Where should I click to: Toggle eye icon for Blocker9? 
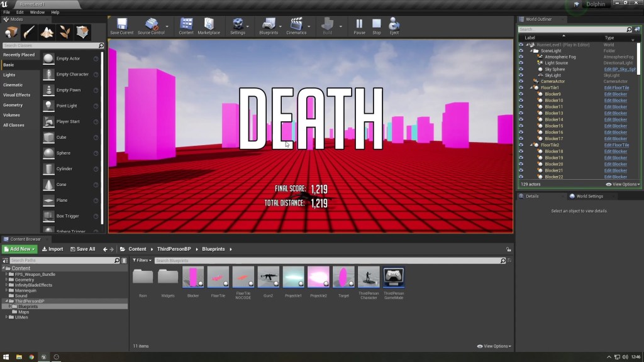click(521, 94)
